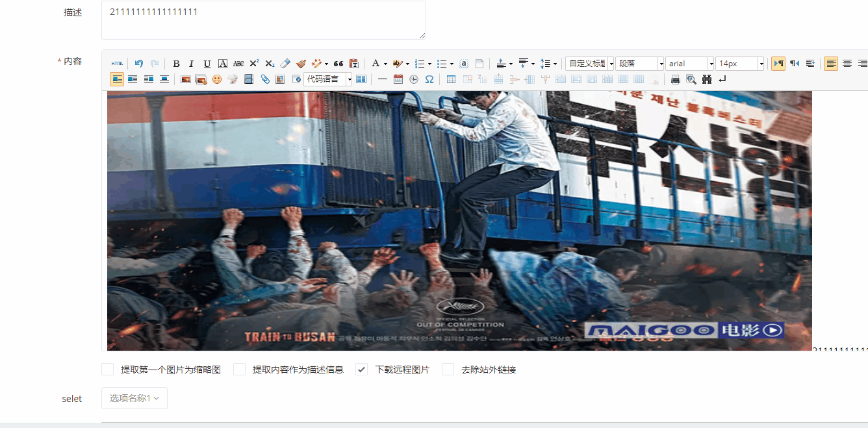Expand the bullet list style options
This screenshot has height=428, width=868.
(x=452, y=64)
